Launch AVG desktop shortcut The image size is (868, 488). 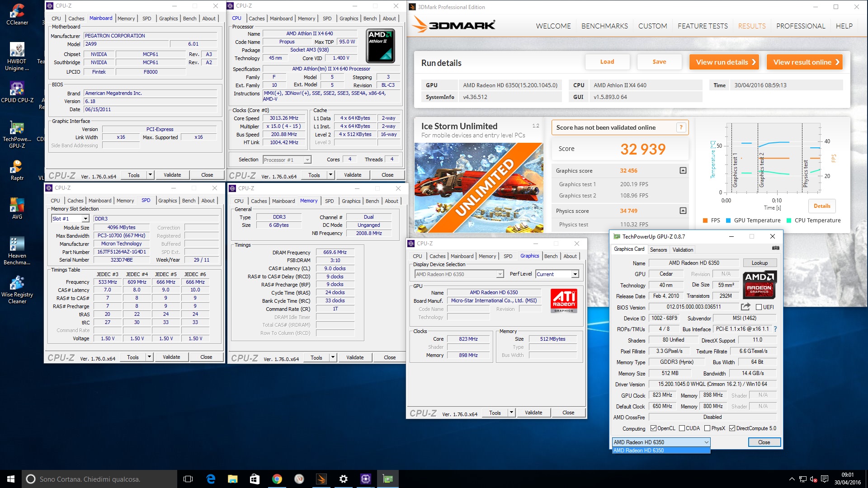17,209
